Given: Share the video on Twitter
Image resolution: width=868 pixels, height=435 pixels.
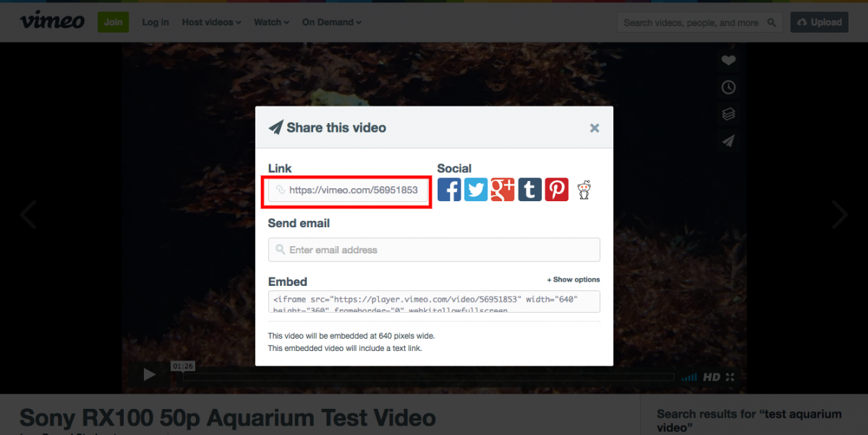Looking at the screenshot, I should coord(476,190).
